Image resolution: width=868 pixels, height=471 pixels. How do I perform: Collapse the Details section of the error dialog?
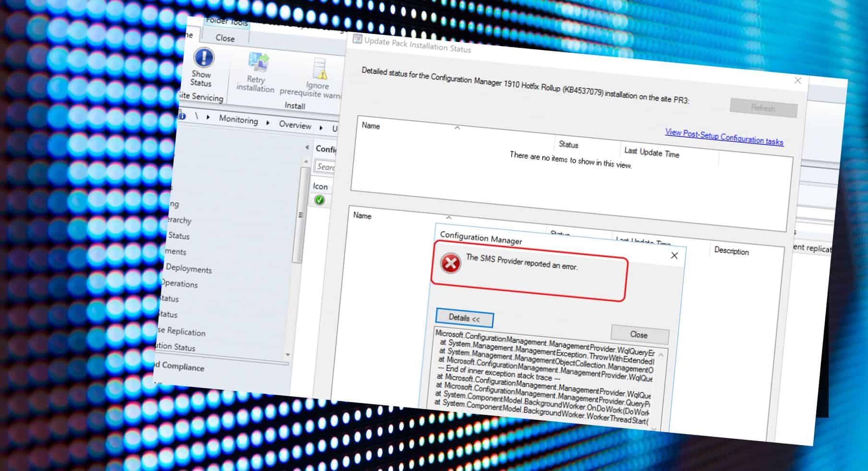coord(464,318)
